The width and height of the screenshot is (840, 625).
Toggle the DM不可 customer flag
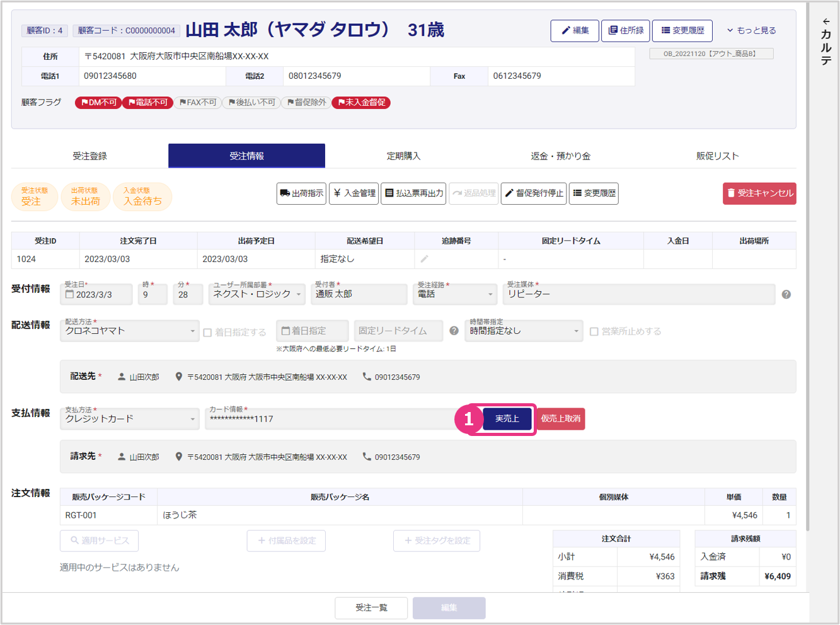(99, 103)
